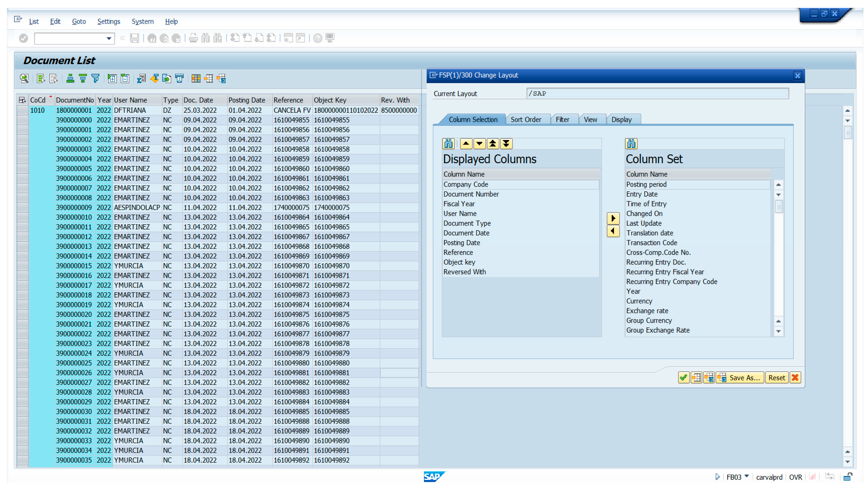Sort the list in descending order
This screenshot has width=868, height=493.
click(83, 79)
